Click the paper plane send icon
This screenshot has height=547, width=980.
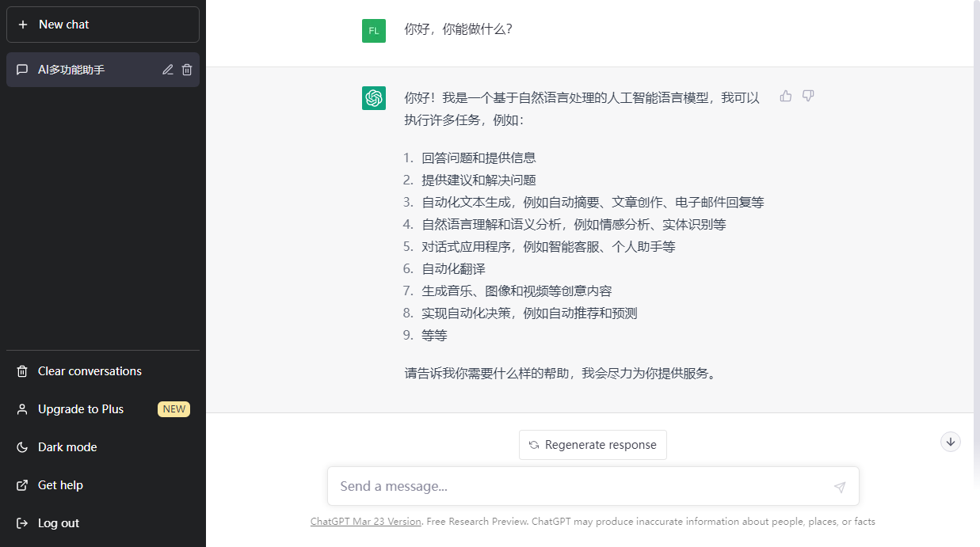840,487
